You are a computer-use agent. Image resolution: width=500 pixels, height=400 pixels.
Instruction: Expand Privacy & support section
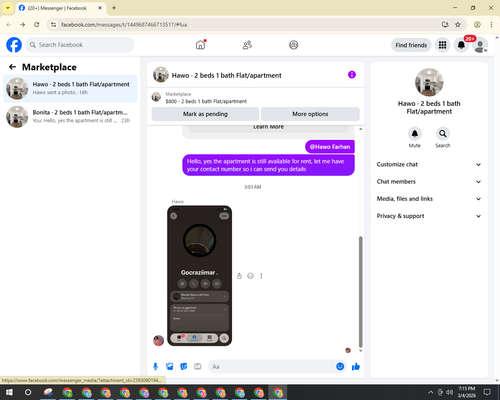[429, 216]
